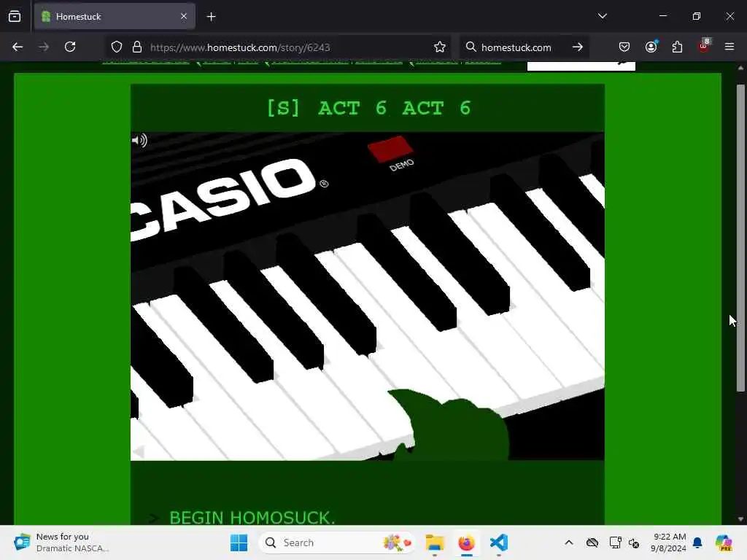Image resolution: width=747 pixels, height=560 pixels.
Task: Open News for you widget
Action: pyautogui.click(x=61, y=542)
